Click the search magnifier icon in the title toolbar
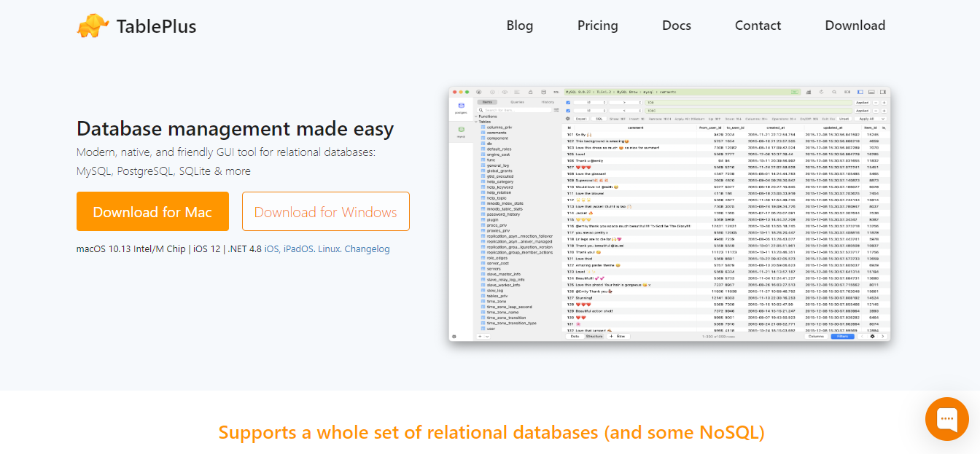Image resolution: width=980 pixels, height=454 pixels. [x=833, y=90]
